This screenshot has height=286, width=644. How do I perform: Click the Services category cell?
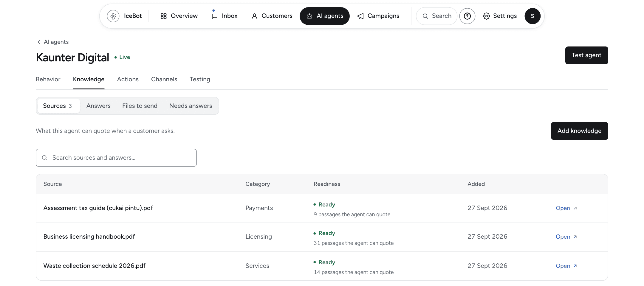coord(257,266)
